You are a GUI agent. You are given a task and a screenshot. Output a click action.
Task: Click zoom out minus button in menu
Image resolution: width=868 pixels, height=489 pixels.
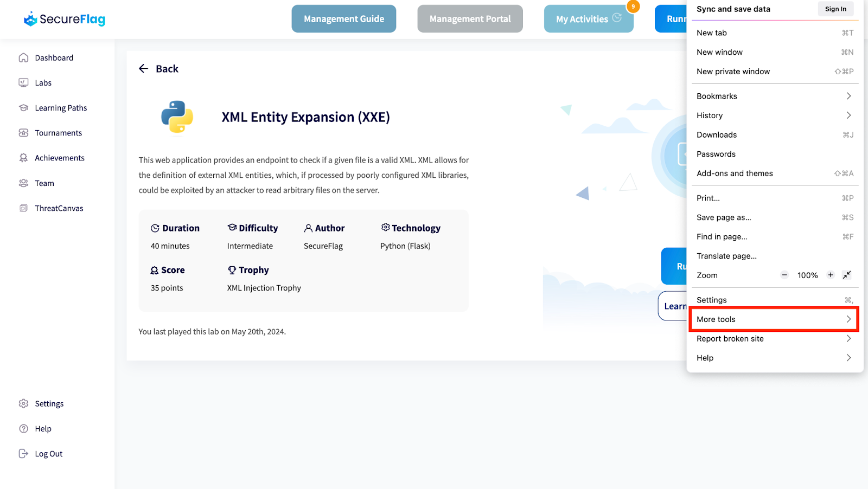pyautogui.click(x=784, y=275)
